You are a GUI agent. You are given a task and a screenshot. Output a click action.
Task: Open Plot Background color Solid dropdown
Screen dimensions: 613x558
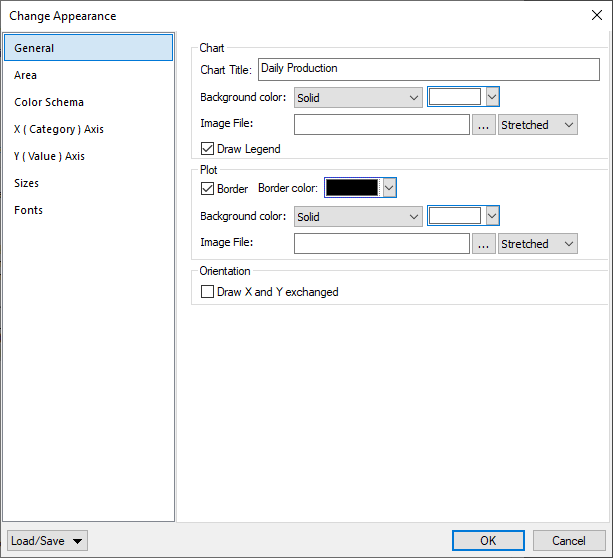pyautogui.click(x=359, y=217)
